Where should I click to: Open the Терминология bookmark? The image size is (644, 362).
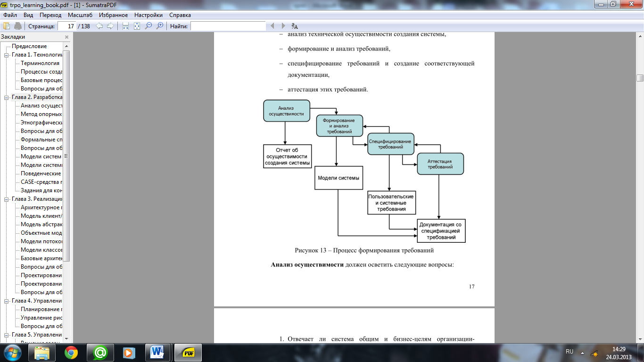[x=40, y=63]
